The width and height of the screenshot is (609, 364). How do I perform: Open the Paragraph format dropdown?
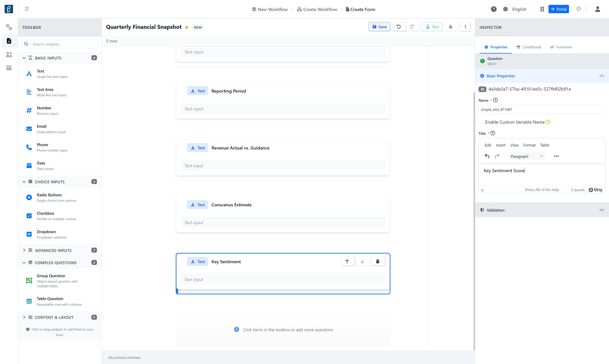pos(527,156)
